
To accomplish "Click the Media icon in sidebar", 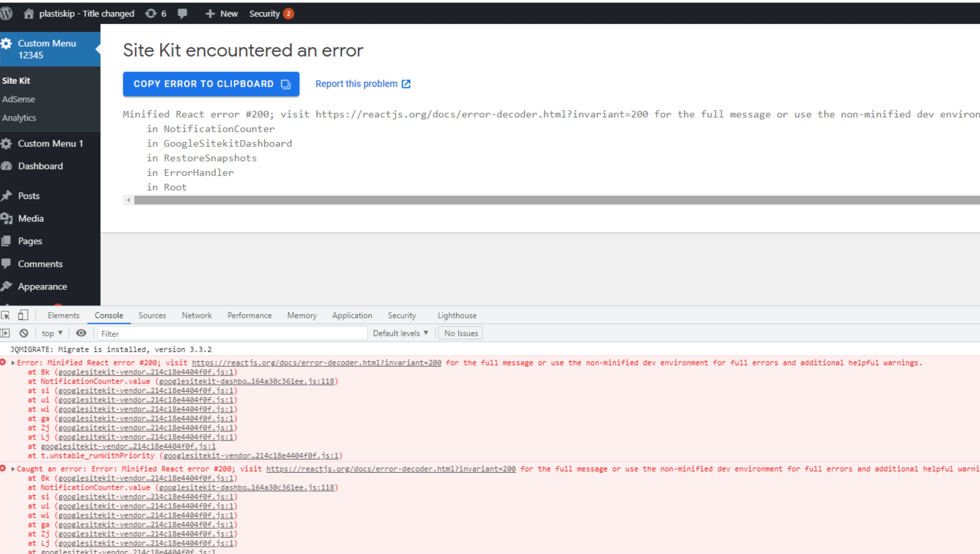I will tap(6, 218).
